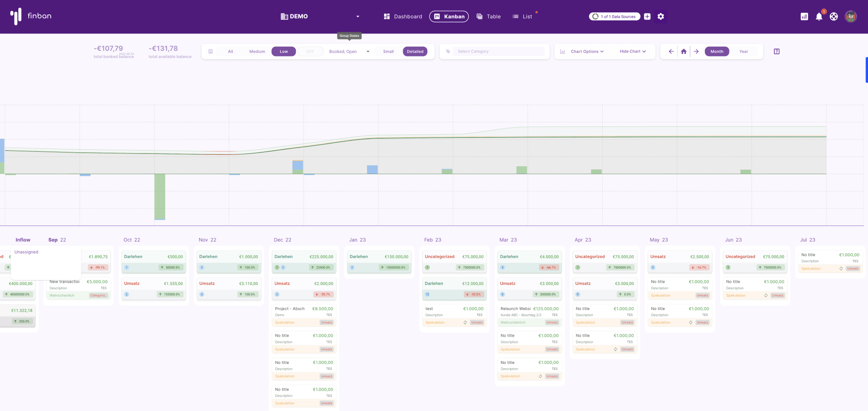Click the add data source plus icon
The image size is (868, 411).
click(x=647, y=17)
